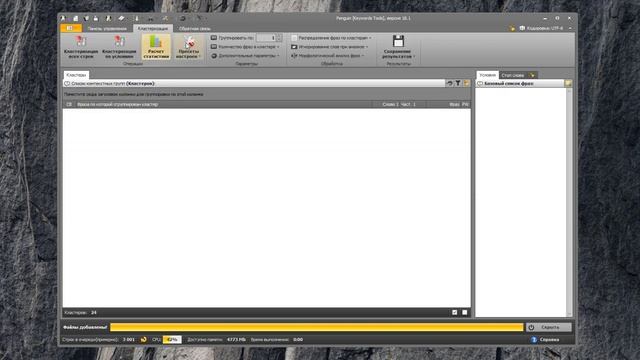Open Сохранение результатов with floppy icon
Screen dimensions: 640x360
pyautogui.click(x=398, y=47)
